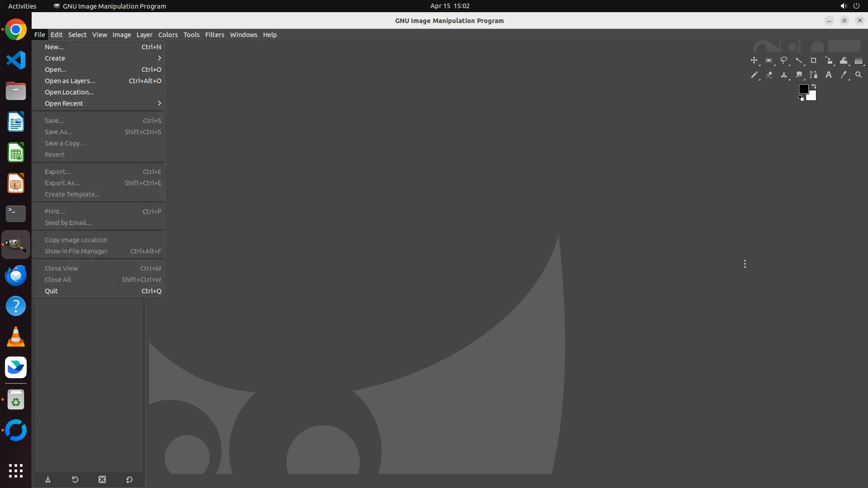Viewport: 868px width, 488px height.
Task: Select the Zoom magnifier tool
Action: click(x=858, y=75)
